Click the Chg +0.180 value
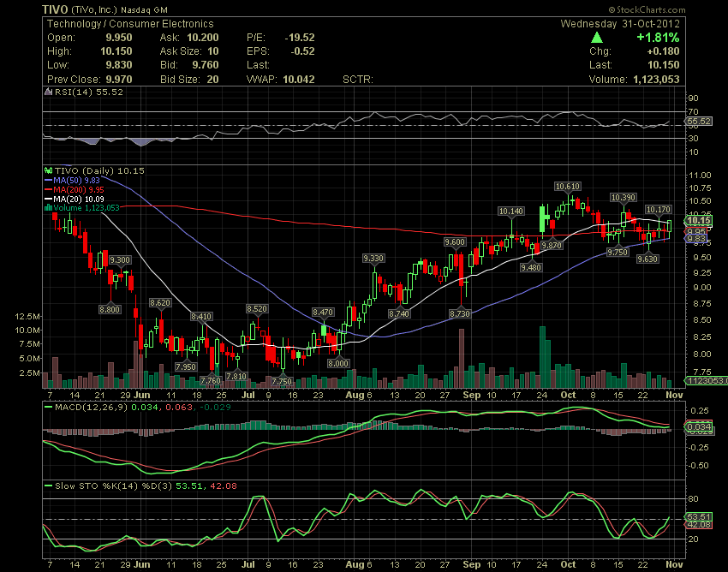The height and width of the screenshot is (572, 728). [x=663, y=51]
